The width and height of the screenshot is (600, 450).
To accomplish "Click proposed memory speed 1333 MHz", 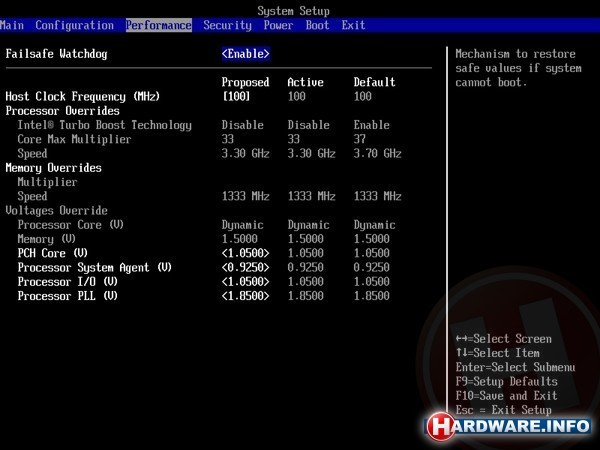I will pos(246,196).
